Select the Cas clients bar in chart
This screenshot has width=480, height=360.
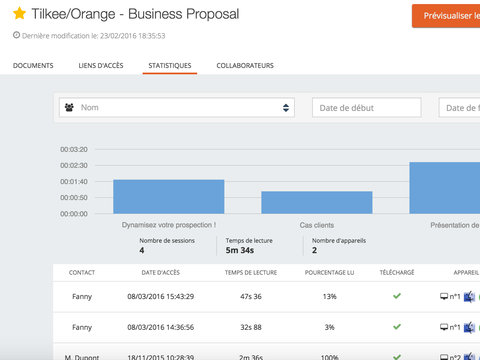[x=317, y=202]
